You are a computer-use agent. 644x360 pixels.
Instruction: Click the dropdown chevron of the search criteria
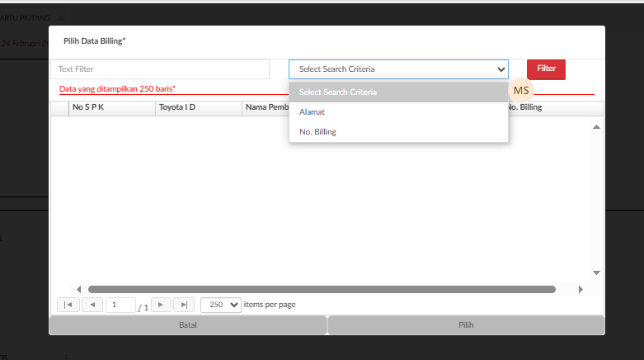pos(501,69)
